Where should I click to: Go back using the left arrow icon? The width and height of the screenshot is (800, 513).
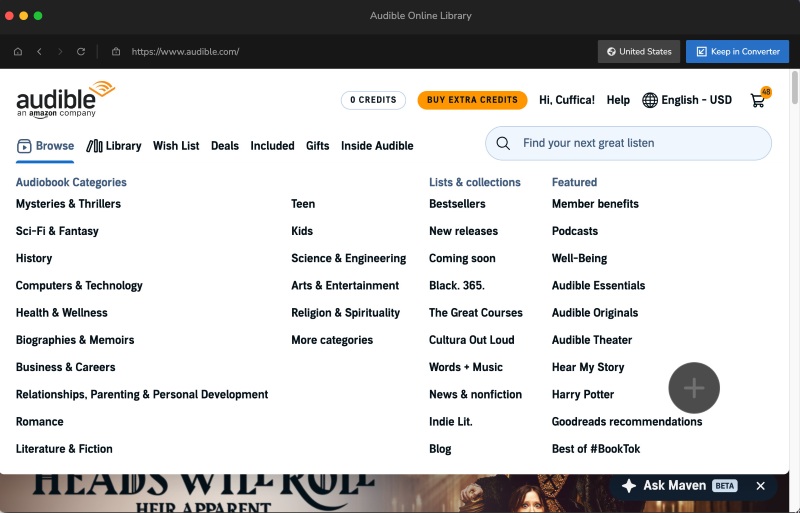[39, 52]
